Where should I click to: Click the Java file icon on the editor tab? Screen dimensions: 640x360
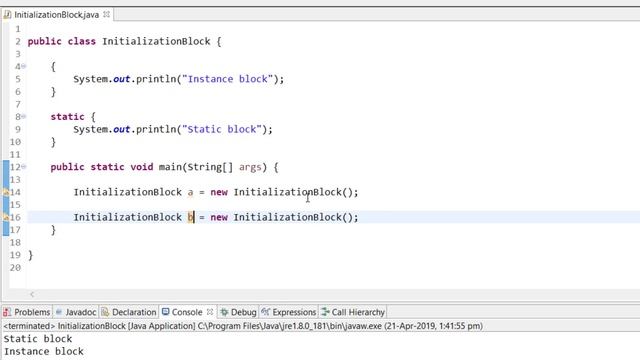(x=7, y=15)
